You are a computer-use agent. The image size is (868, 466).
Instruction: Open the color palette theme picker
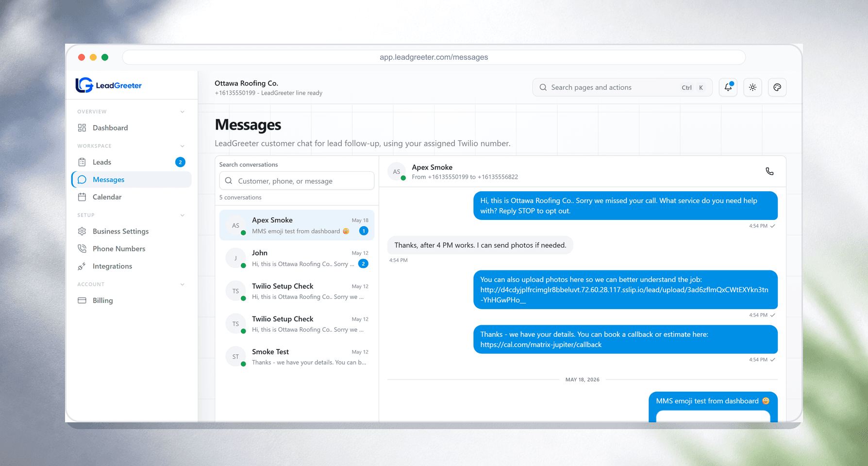(x=777, y=87)
